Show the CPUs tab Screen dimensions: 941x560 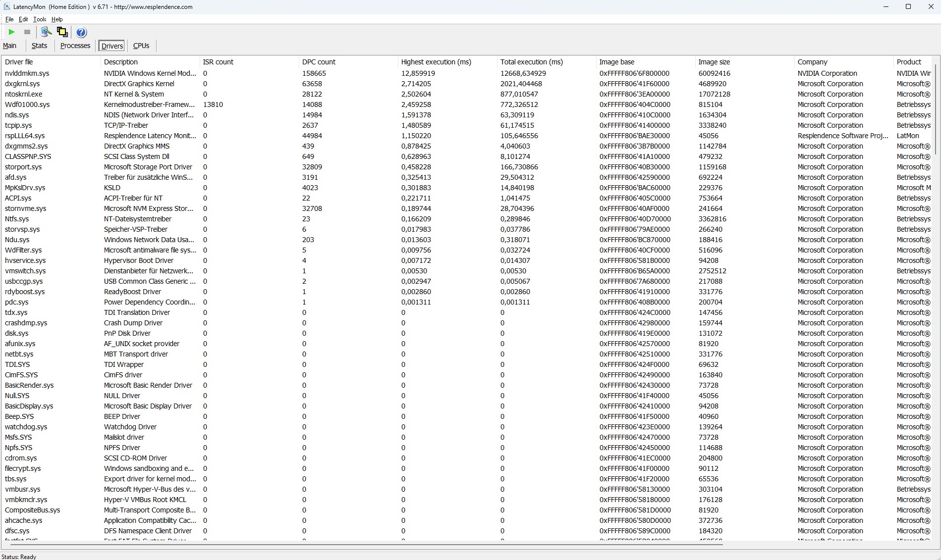point(141,46)
